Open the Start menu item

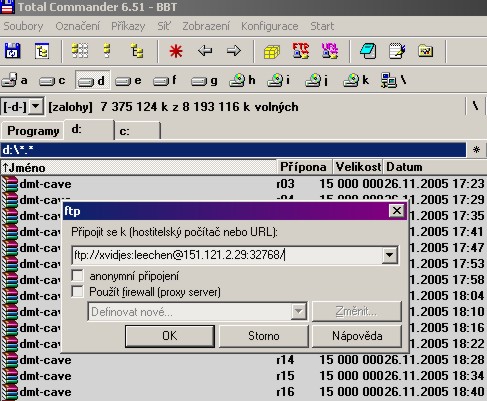322,26
